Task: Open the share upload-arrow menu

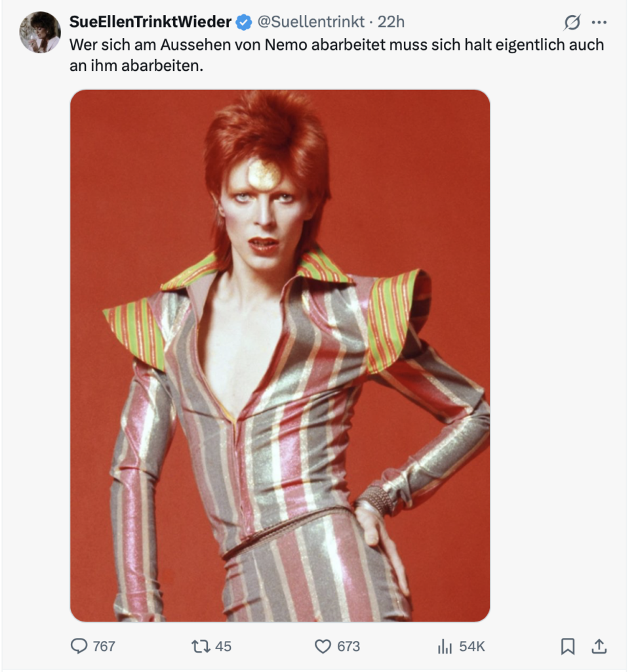Action: pos(599,646)
